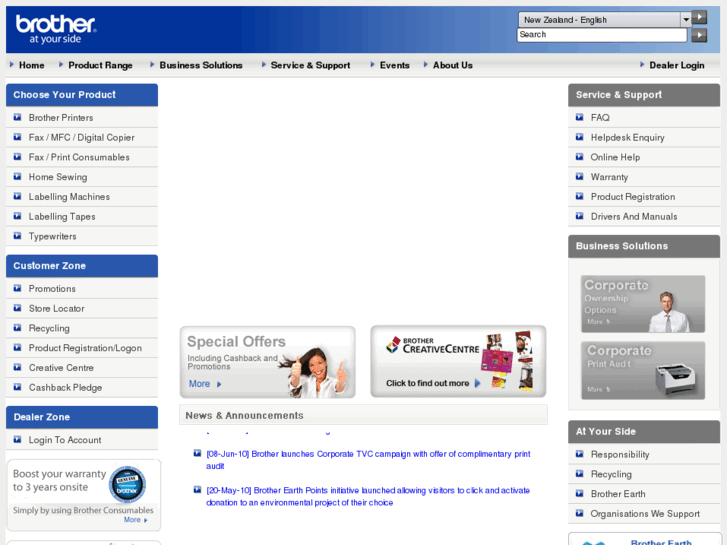Viewport: 727px width, 545px height.
Task: Go to the Home menu item
Action: [32, 65]
